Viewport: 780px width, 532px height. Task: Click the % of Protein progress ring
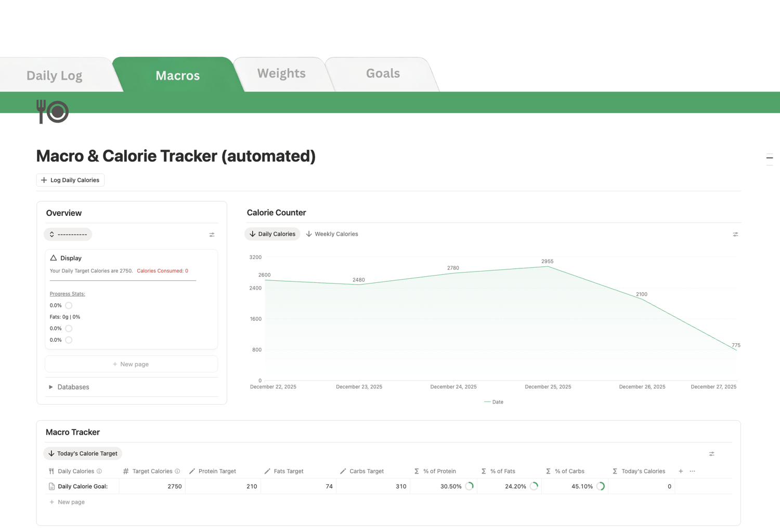coord(470,486)
